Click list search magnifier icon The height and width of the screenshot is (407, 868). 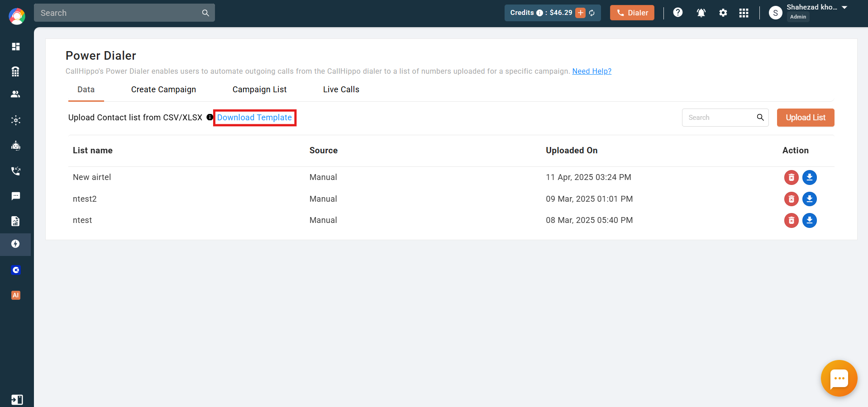760,118
